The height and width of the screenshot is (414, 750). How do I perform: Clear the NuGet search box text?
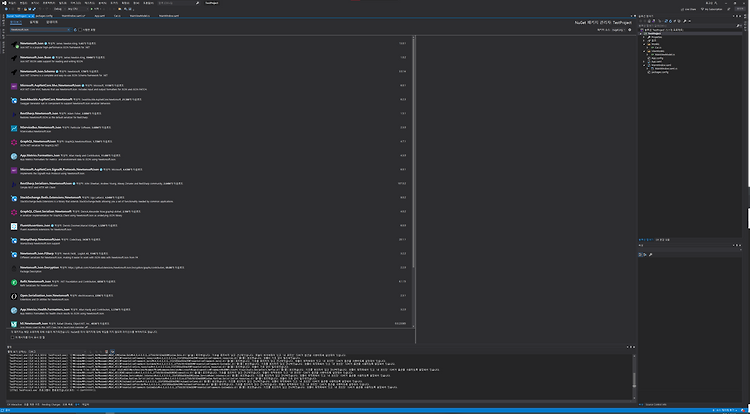point(68,30)
